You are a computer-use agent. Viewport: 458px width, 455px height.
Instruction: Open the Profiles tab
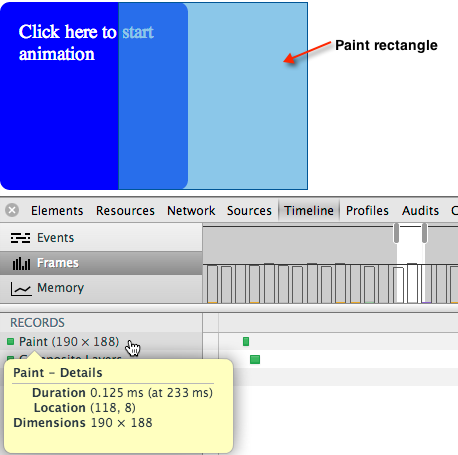(x=367, y=211)
